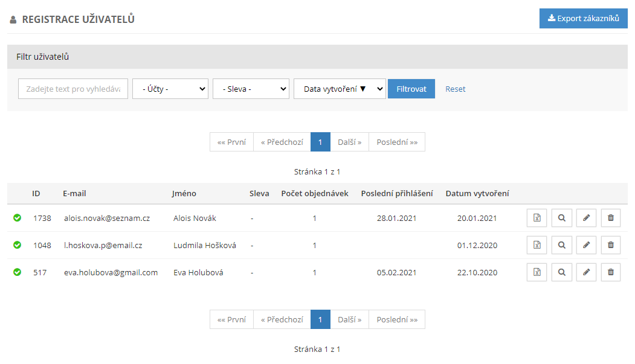Click the Reset filter link
635x364 pixels.
pyautogui.click(x=455, y=89)
